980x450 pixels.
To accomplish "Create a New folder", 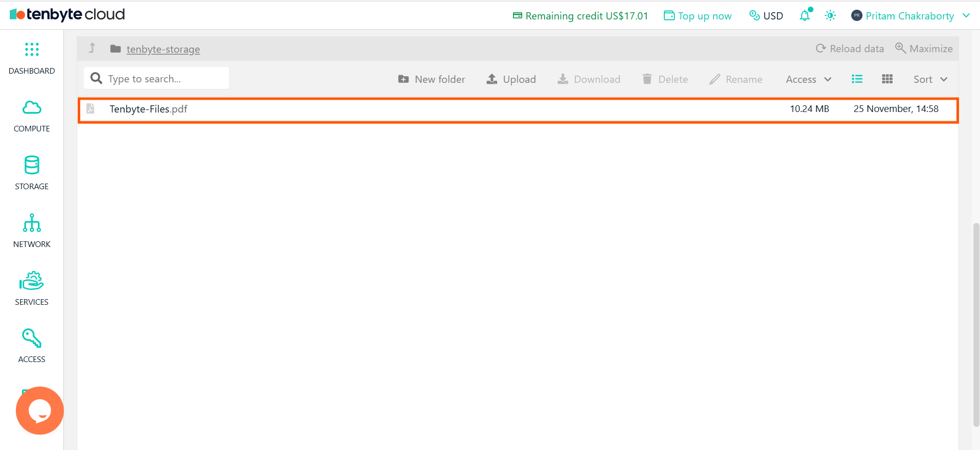I will [x=432, y=79].
